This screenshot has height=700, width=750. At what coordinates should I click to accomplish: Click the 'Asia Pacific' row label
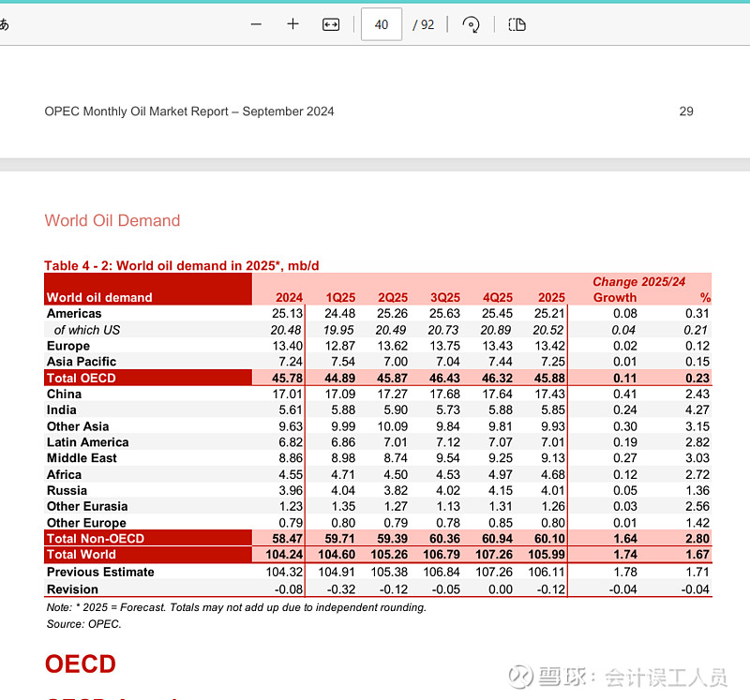[x=82, y=362]
